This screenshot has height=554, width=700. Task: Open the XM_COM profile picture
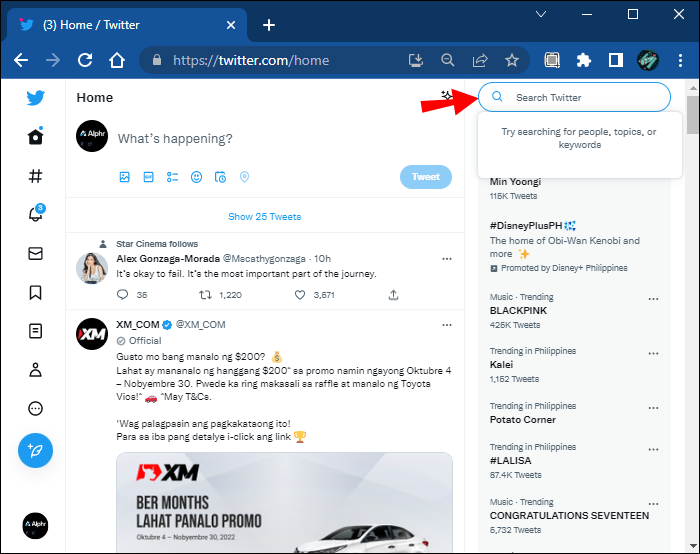[x=92, y=334]
